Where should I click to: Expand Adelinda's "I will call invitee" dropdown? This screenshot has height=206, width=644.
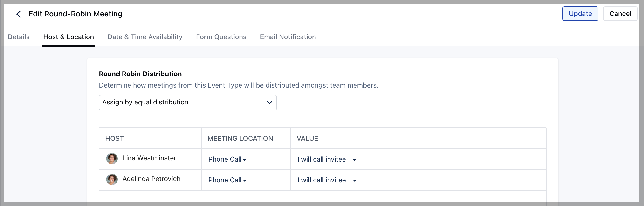[x=327, y=180]
